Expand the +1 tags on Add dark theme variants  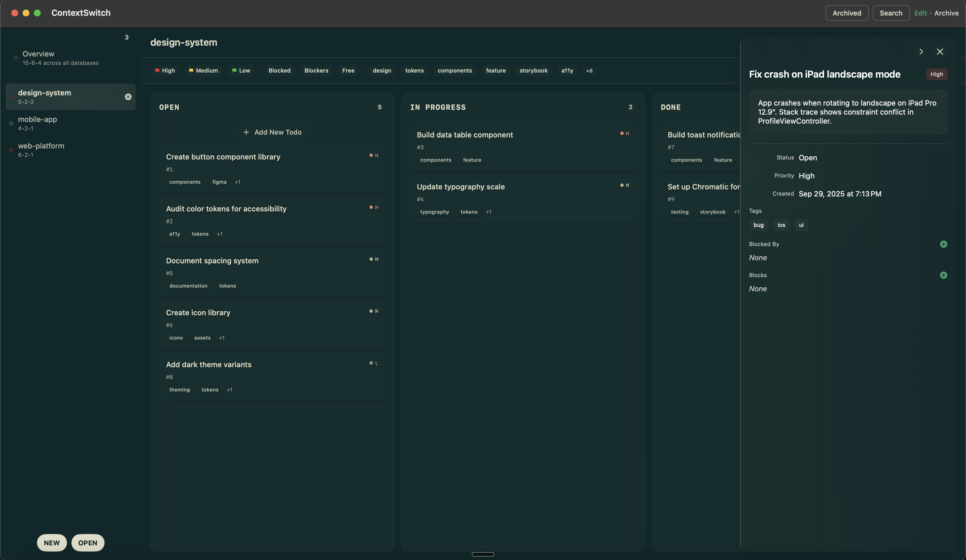point(230,390)
